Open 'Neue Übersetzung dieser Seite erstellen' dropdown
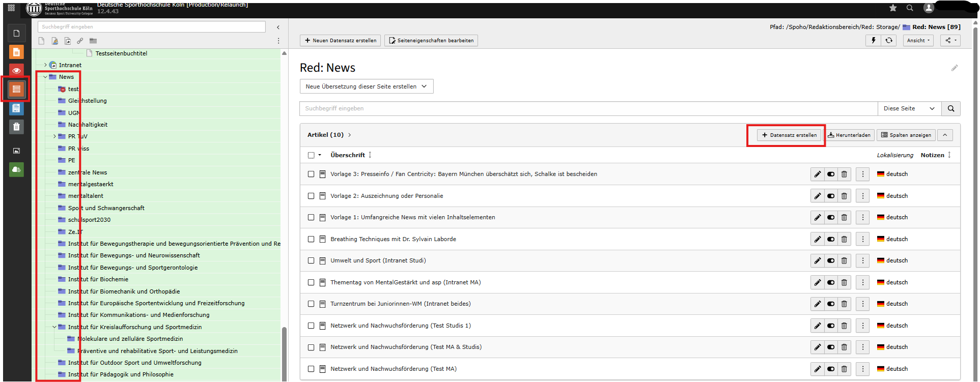 tap(366, 86)
